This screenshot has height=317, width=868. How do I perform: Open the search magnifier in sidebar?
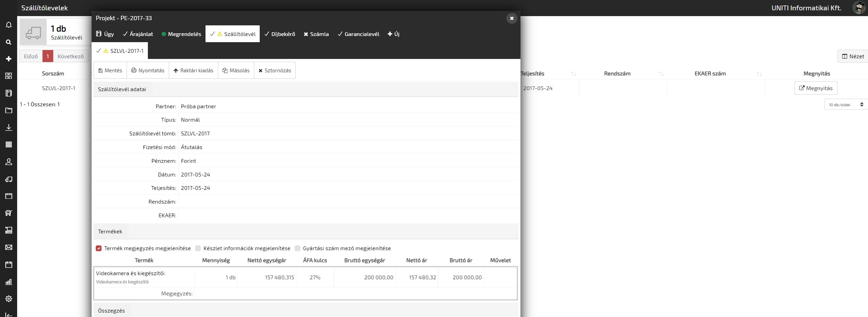tap(9, 42)
